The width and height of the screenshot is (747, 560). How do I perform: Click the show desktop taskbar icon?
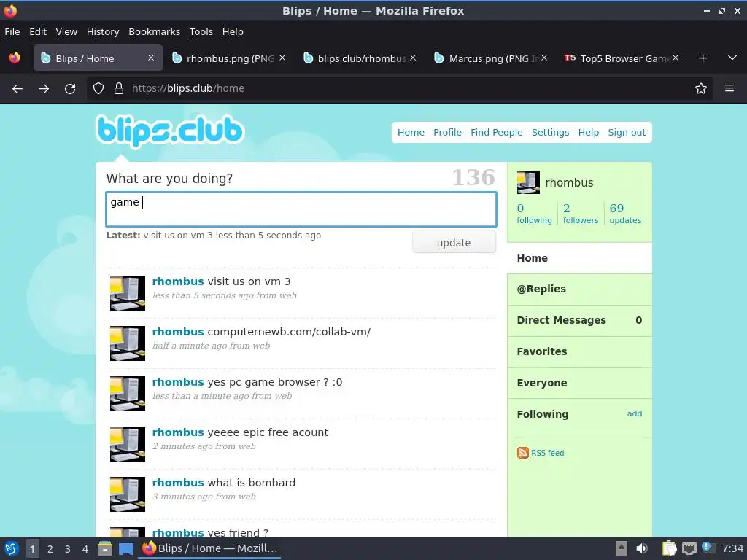126,548
